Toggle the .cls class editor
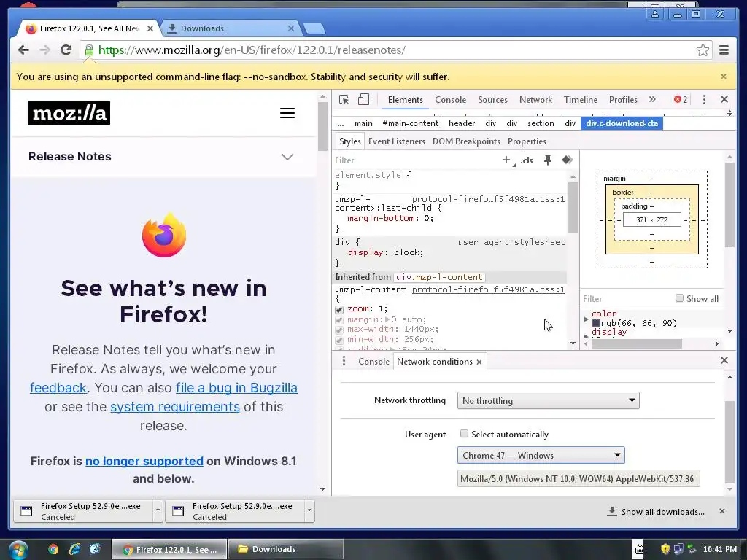Image resolution: width=747 pixels, height=560 pixels. coord(527,160)
